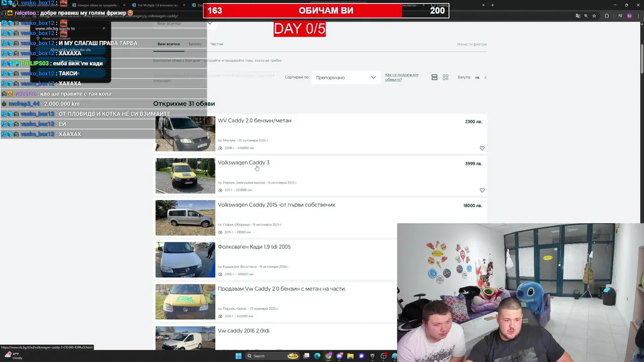Image resolution: width=644 pixels, height=362 pixels.
Task: Open the weather widget showing Cloudy
Action: 13,356
